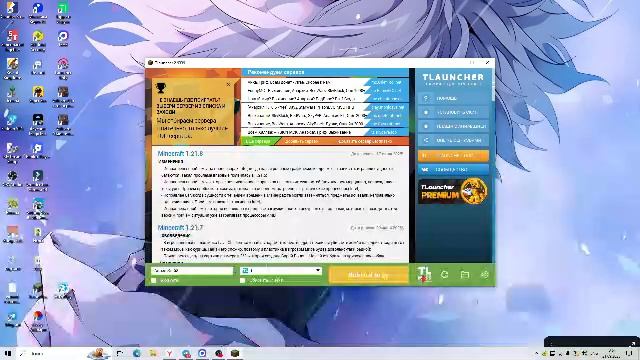Viewport: 640px width, 360px height.
Task: Click the orange button in the TLauncher sidebar
Action: pyautogui.click(x=453, y=155)
